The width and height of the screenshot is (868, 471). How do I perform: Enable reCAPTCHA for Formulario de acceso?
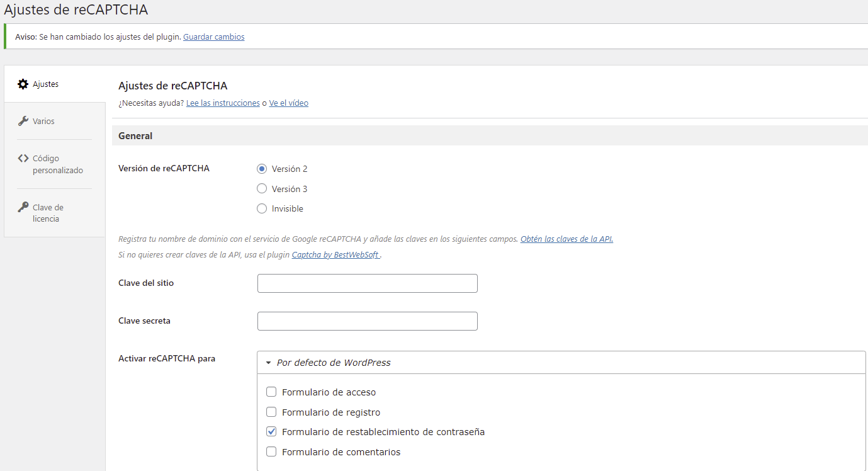click(x=271, y=392)
